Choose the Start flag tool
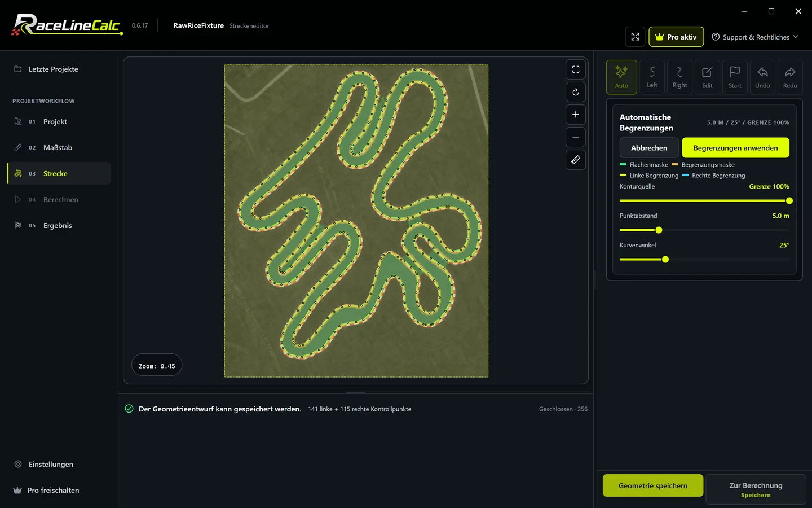This screenshot has width=812, height=508. click(x=735, y=77)
